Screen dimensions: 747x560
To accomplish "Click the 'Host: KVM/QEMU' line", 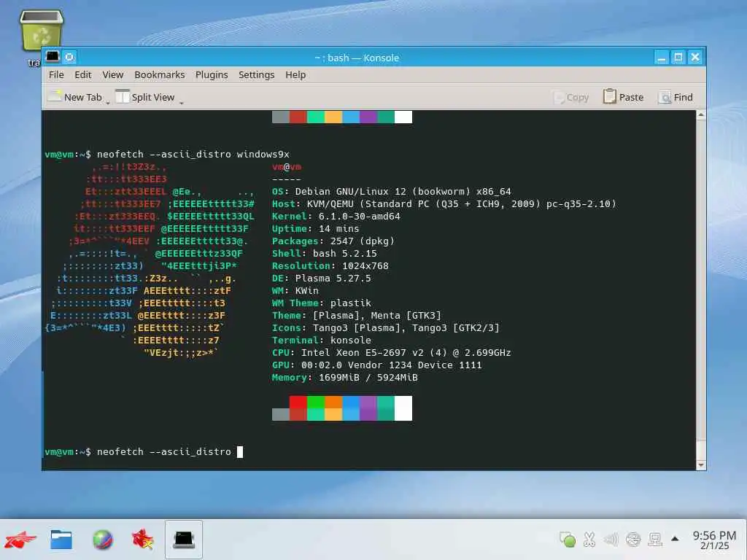I will [x=444, y=204].
